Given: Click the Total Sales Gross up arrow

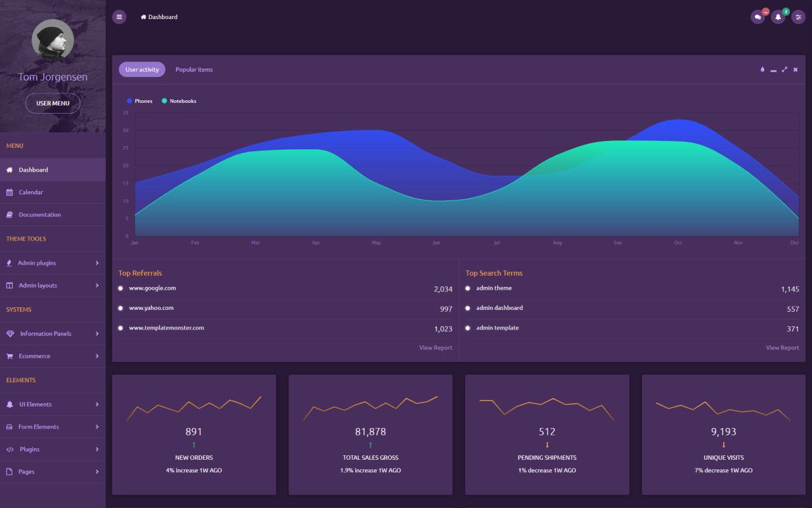Looking at the screenshot, I should [x=370, y=445].
